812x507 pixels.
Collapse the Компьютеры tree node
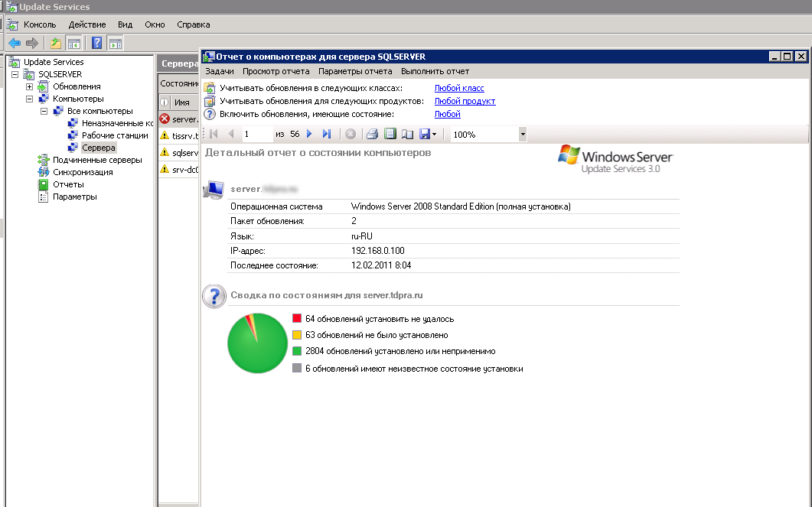point(30,99)
